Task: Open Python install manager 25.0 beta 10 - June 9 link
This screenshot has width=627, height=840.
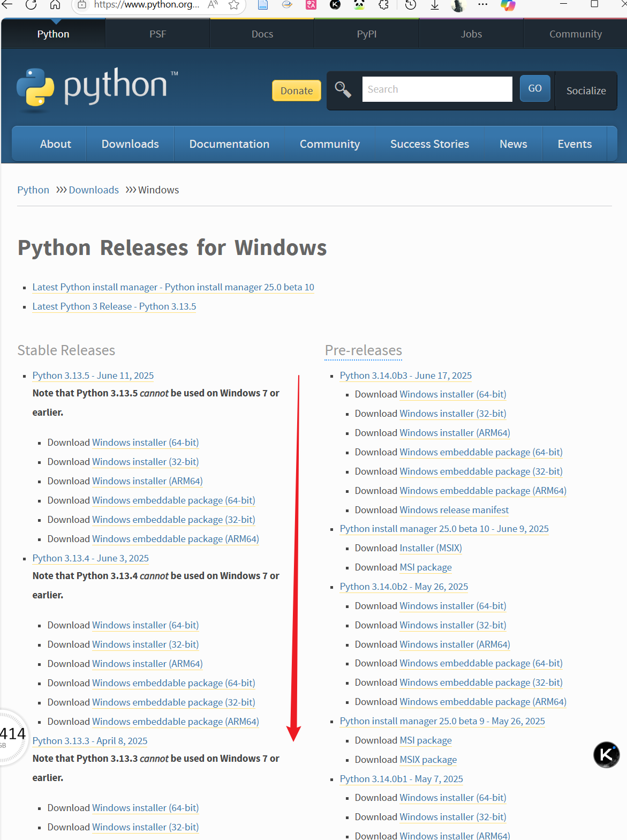Action: pyautogui.click(x=444, y=529)
